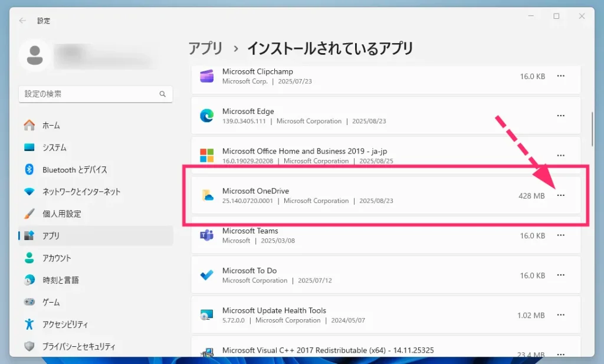Click the Microsoft Update Health Tools name
Screen dimensions: 604x364
pos(274,310)
